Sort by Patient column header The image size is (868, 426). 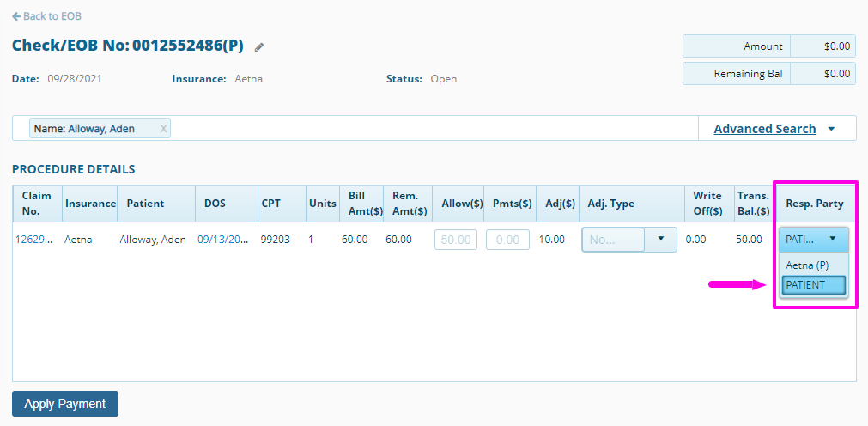coord(158,204)
